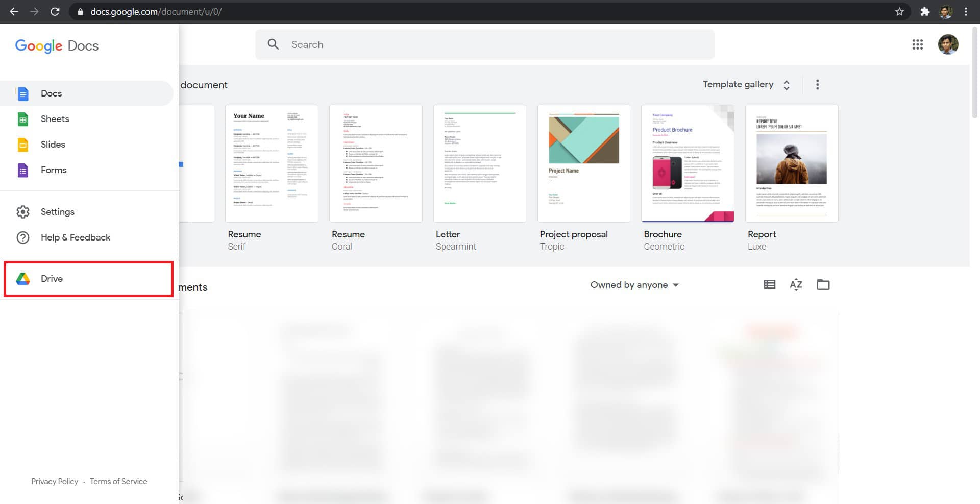Click the browser back arrow
The width and height of the screenshot is (980, 504).
(x=14, y=11)
